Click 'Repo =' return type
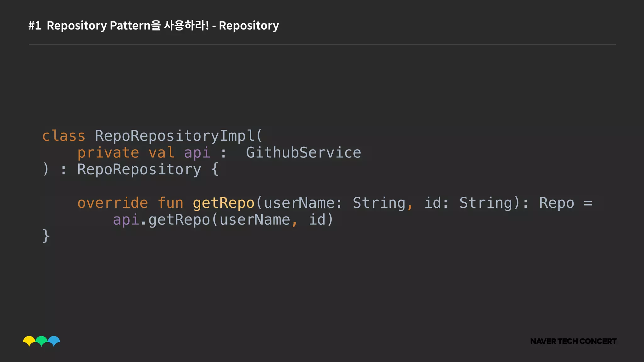The image size is (644, 362). point(566,203)
